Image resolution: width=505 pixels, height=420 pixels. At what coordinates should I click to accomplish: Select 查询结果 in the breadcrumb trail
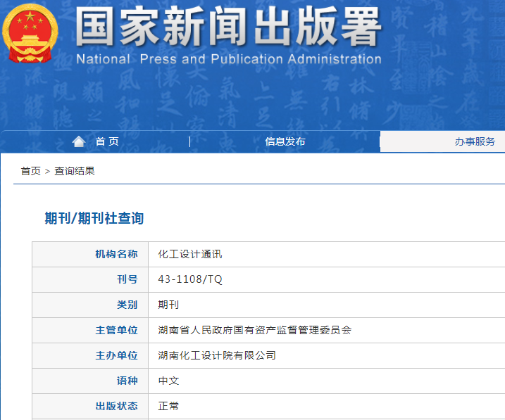coord(75,171)
